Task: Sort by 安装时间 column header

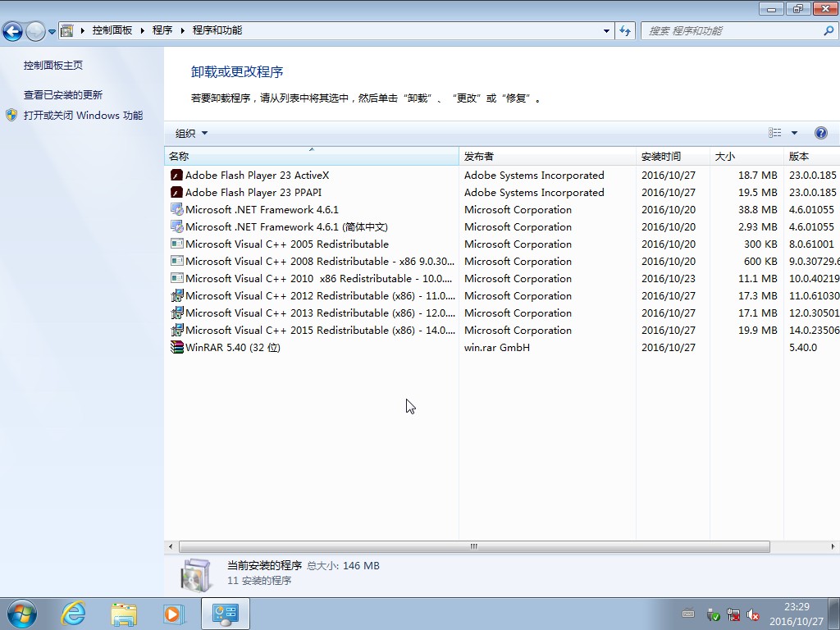Action: pos(673,156)
